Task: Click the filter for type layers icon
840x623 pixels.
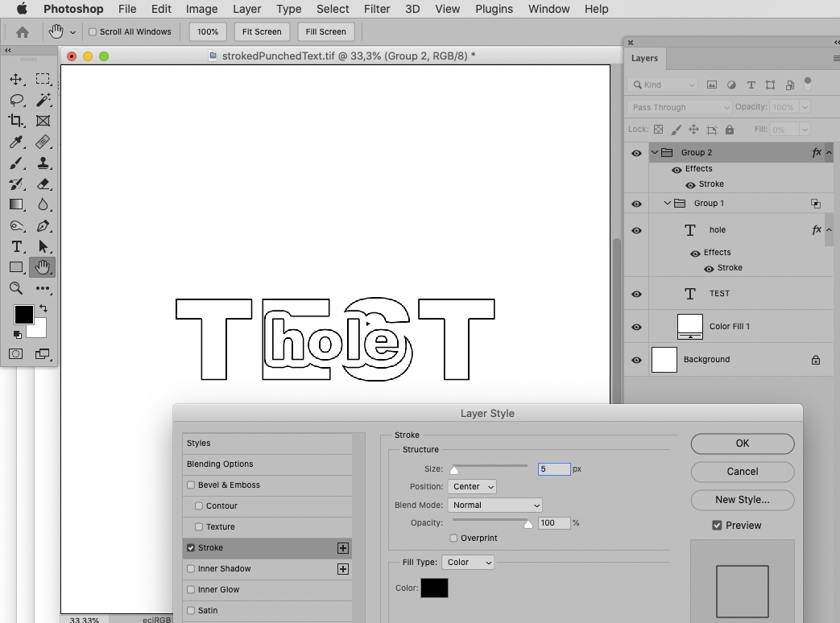Action: (751, 85)
